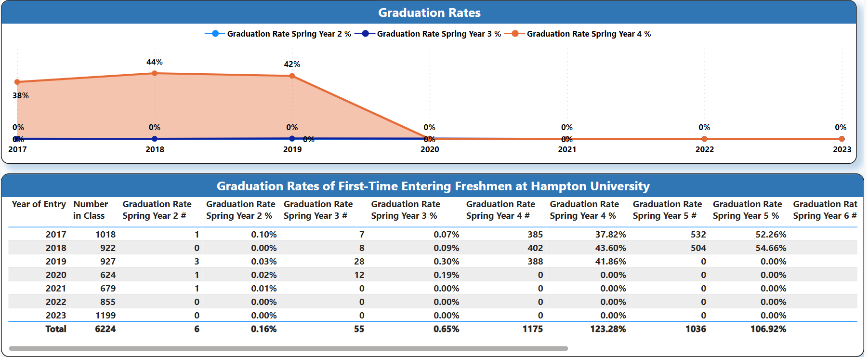
Task: Click the Total row label in table
Action: (x=56, y=329)
